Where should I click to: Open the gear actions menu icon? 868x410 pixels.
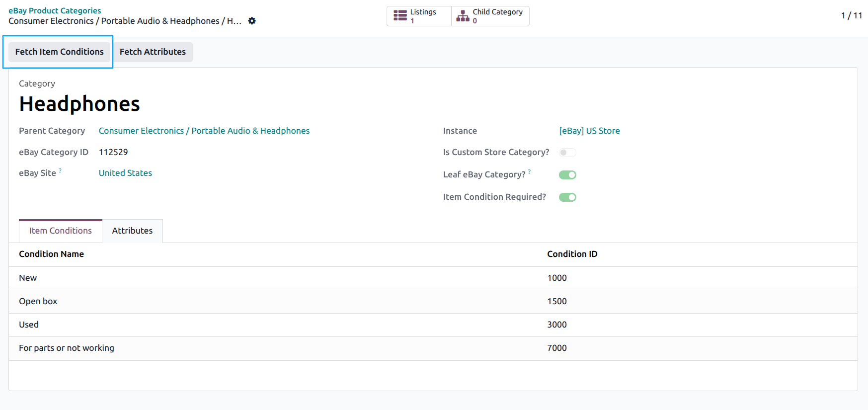[x=252, y=21]
